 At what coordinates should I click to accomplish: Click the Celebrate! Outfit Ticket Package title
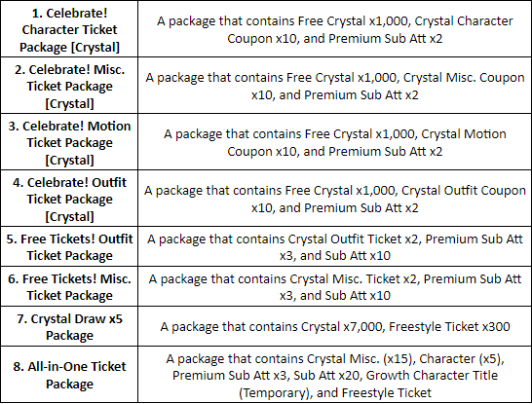point(69,200)
